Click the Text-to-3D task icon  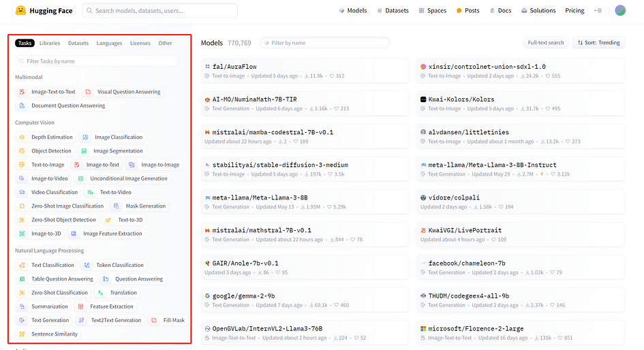coord(108,219)
